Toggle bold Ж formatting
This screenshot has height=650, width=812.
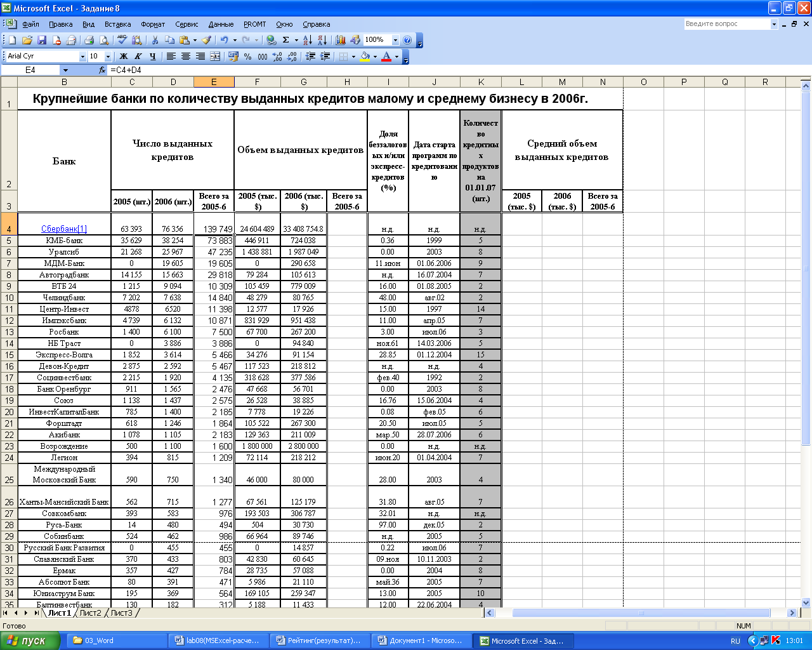click(124, 56)
